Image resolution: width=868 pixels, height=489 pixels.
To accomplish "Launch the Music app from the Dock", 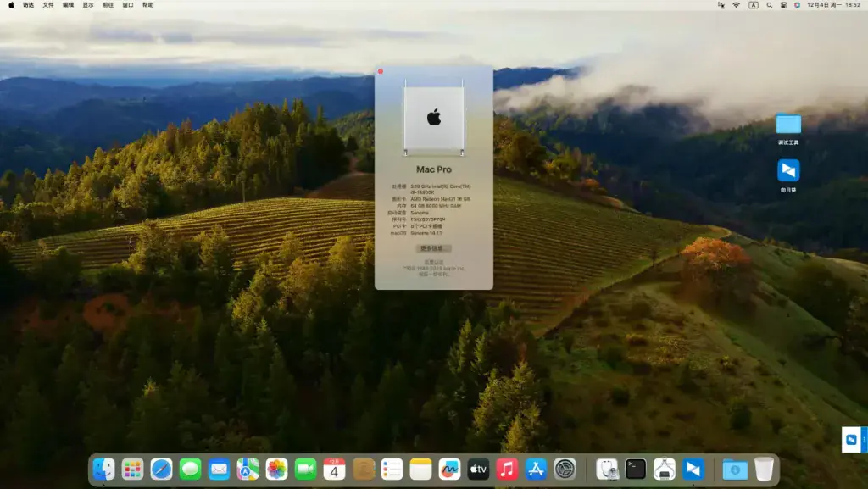I will click(x=507, y=470).
